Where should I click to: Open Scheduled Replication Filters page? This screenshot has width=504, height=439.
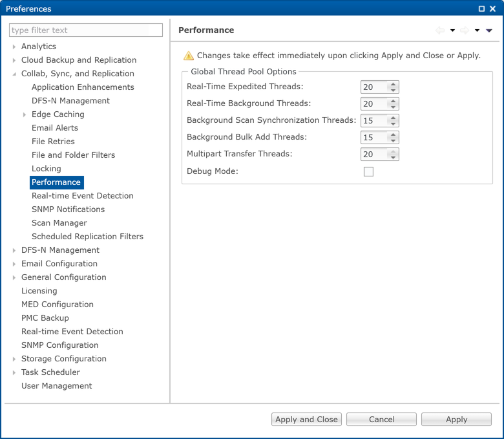click(87, 237)
